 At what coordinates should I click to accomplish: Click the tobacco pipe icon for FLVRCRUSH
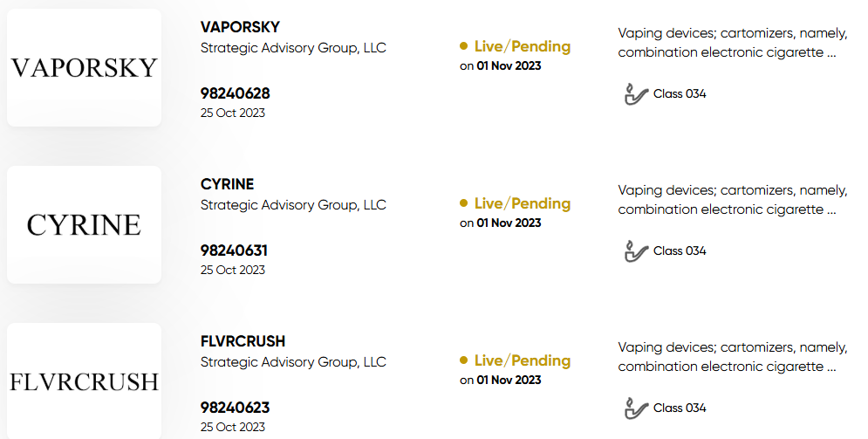coord(635,408)
